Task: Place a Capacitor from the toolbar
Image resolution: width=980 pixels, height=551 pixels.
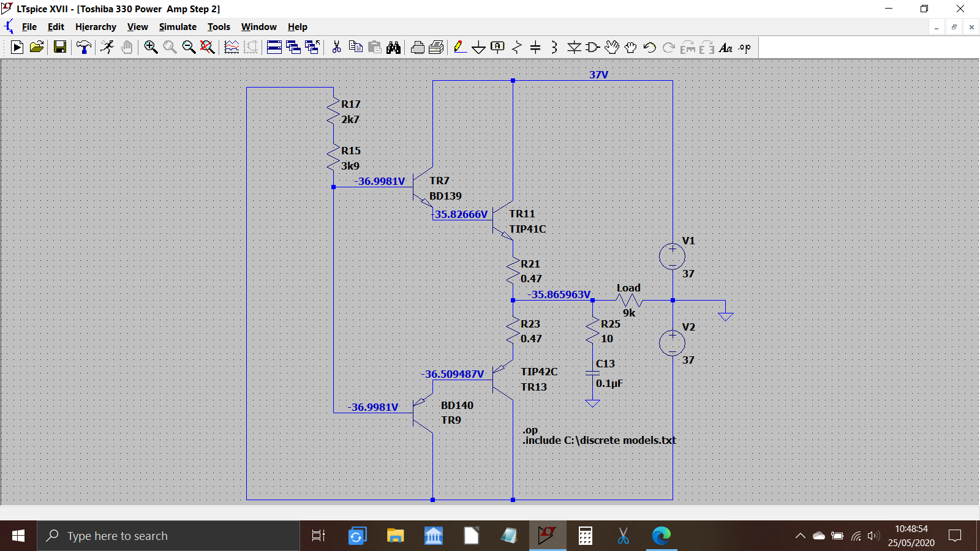Action: (x=535, y=47)
